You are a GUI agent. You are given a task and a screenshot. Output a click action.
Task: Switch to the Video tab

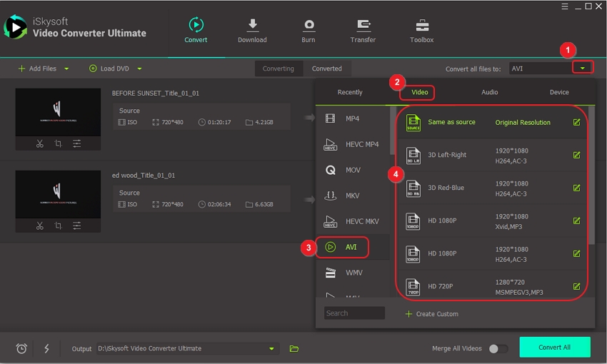coord(420,92)
